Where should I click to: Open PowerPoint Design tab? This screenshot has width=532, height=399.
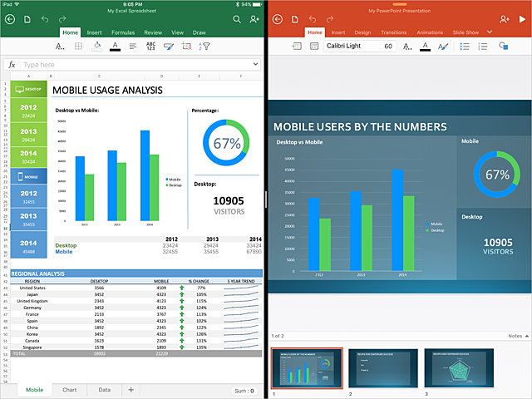(362, 32)
